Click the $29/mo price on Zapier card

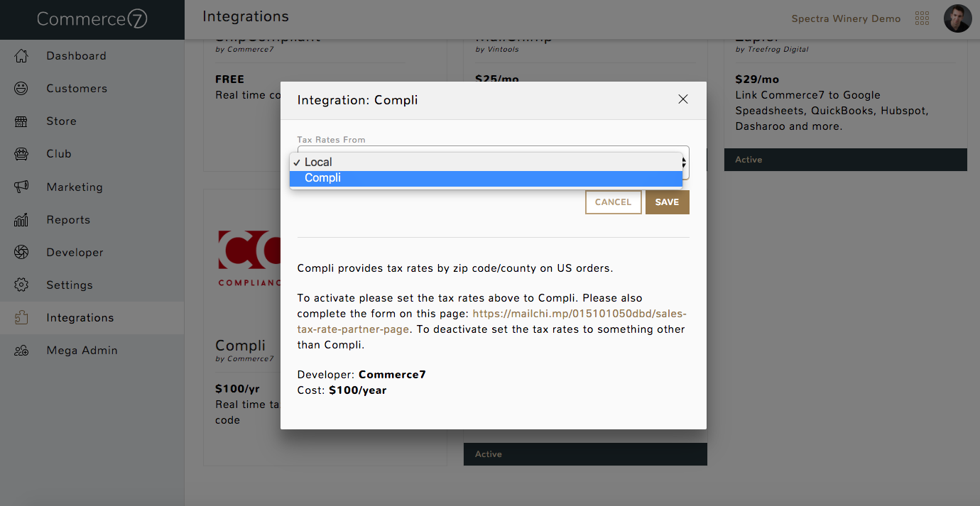757,79
